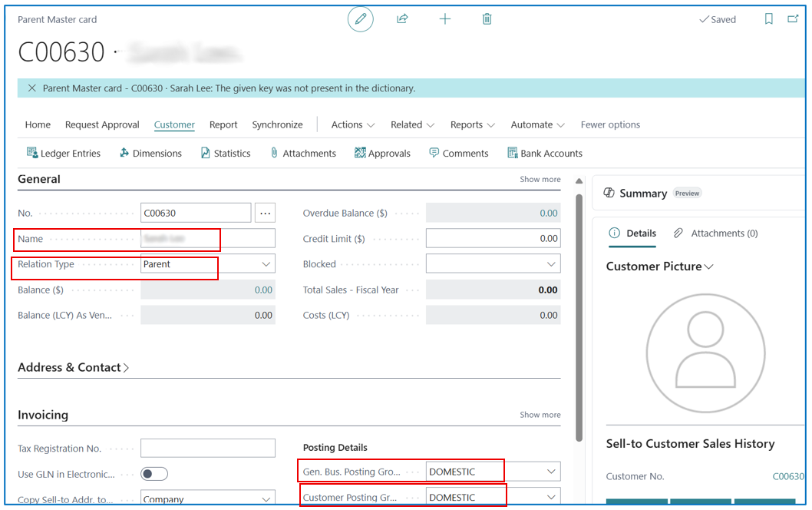Toggle Use GLN in Electronic switch
Screen dimensions: 812x510
[154, 474]
